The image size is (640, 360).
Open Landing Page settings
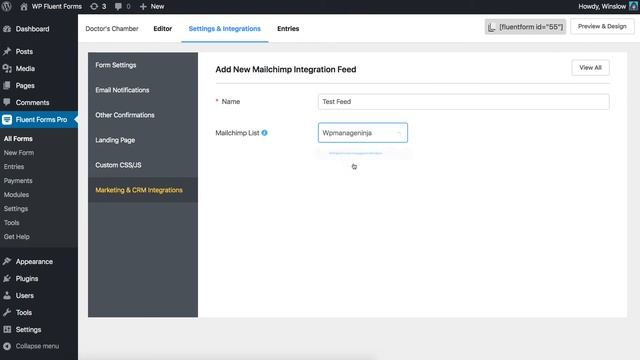[x=115, y=140]
